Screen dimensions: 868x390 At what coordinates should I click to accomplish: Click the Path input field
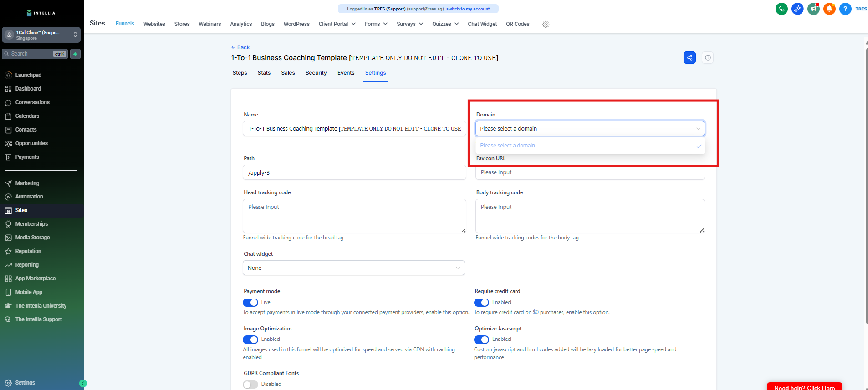point(354,172)
